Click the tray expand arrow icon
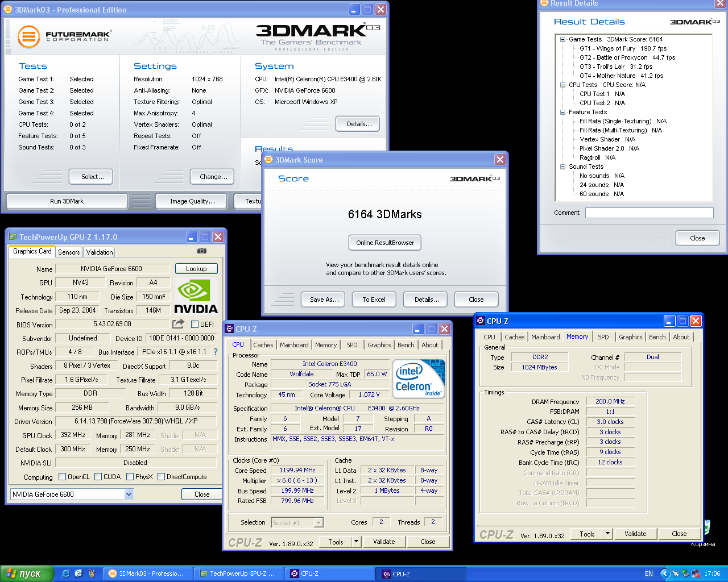The height and width of the screenshot is (582, 728). point(664,573)
